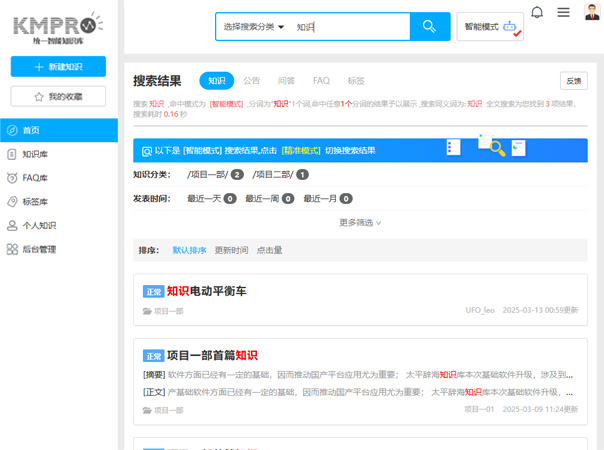Click the 精准模式 switch link
This screenshot has height=450, width=604.
301,150
